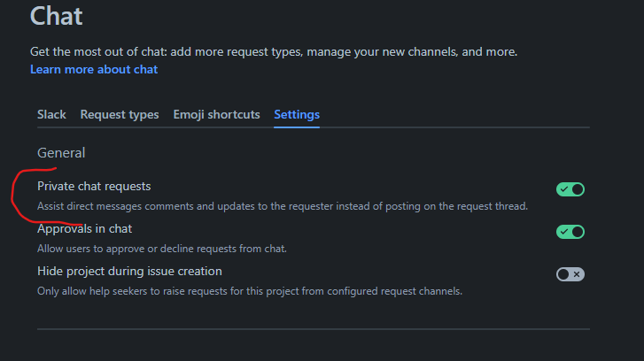644x361 pixels.
Task: Click the Chat page heading
Action: click(x=58, y=15)
